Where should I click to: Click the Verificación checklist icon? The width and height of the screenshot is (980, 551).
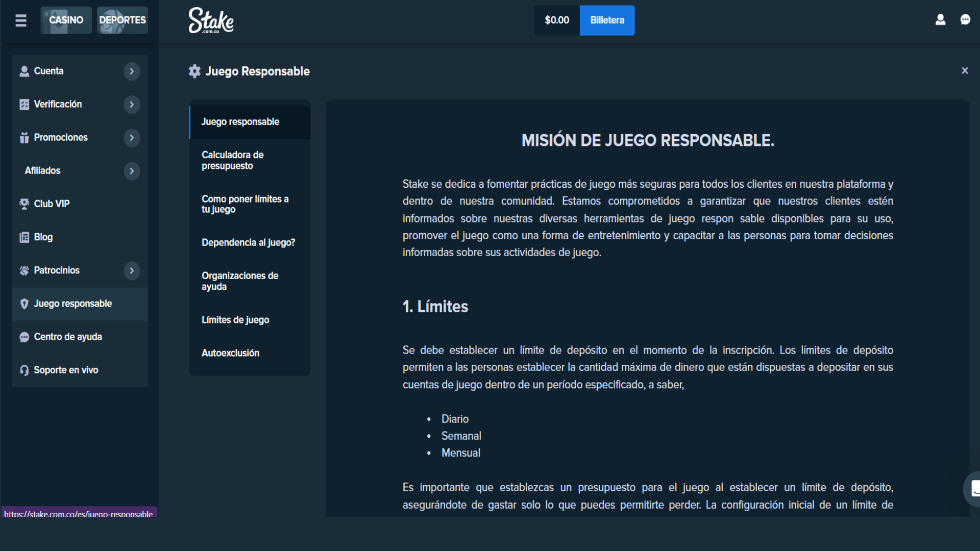pos(24,105)
